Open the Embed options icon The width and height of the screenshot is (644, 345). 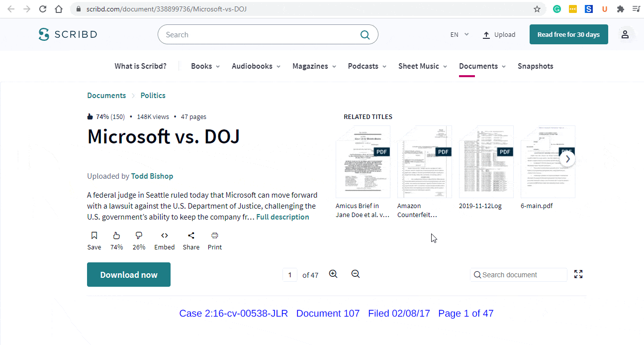(x=164, y=235)
